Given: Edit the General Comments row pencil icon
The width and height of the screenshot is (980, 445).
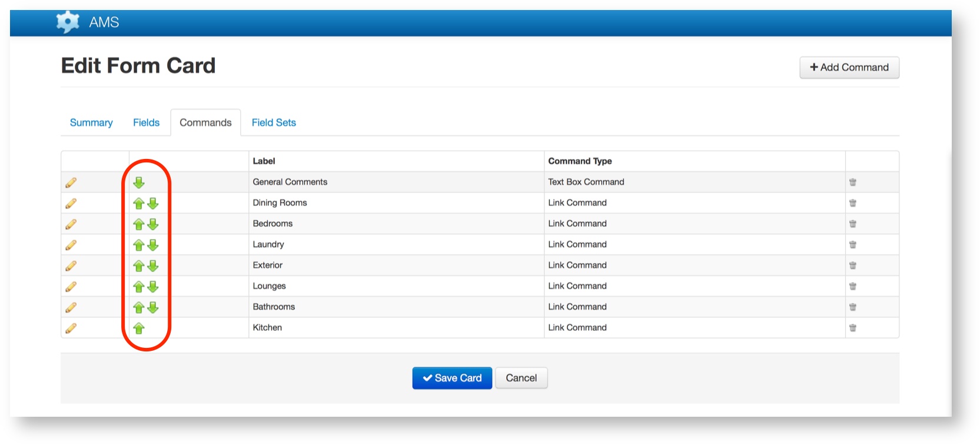Looking at the screenshot, I should tap(71, 182).
